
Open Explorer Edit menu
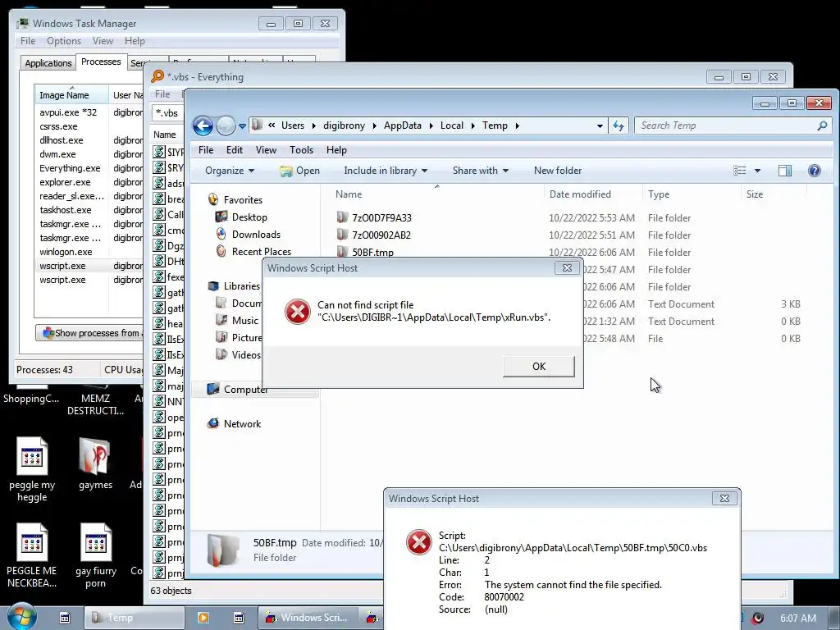coord(234,150)
